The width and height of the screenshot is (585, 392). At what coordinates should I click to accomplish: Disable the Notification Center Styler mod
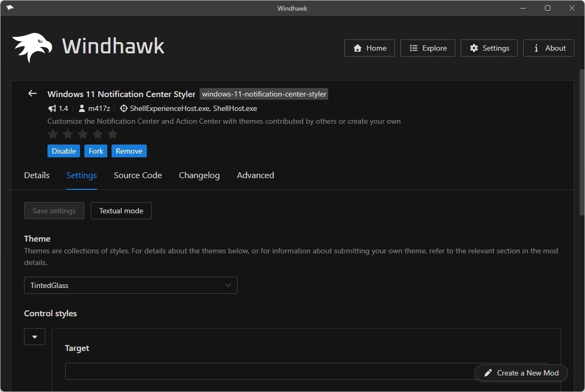click(64, 151)
